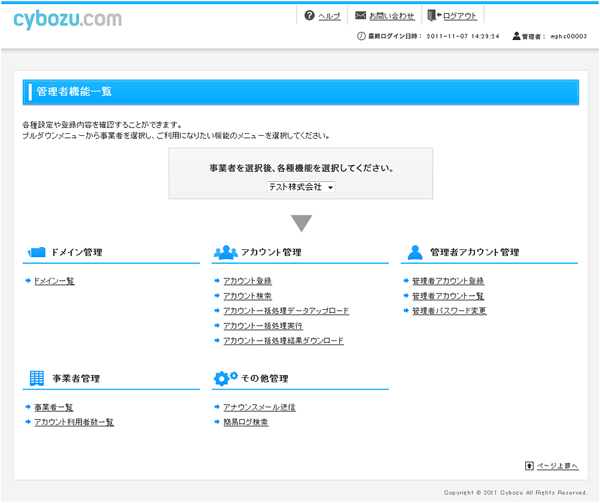The image size is (600, 503).
Task: Click the ログアウト link
Action: point(460,17)
